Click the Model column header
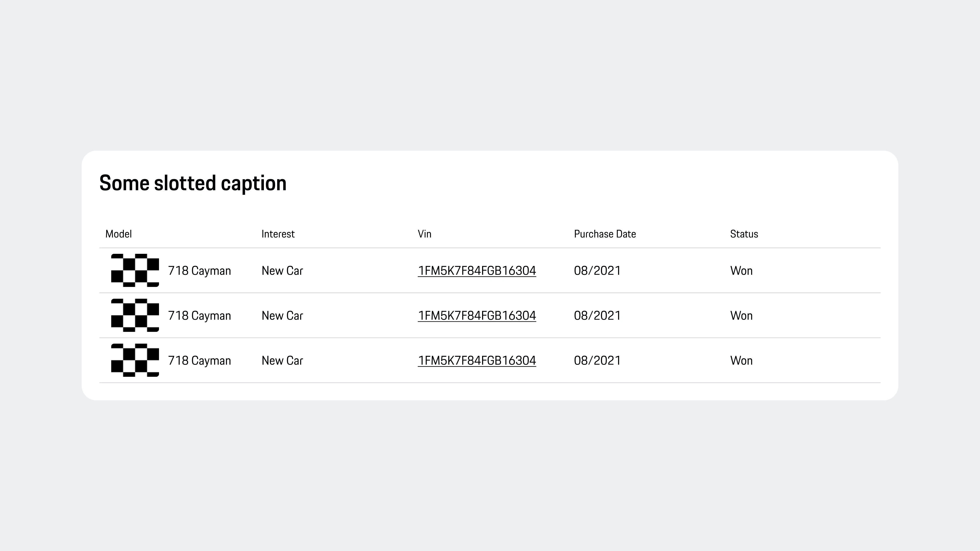This screenshot has width=980, height=551. (x=119, y=234)
